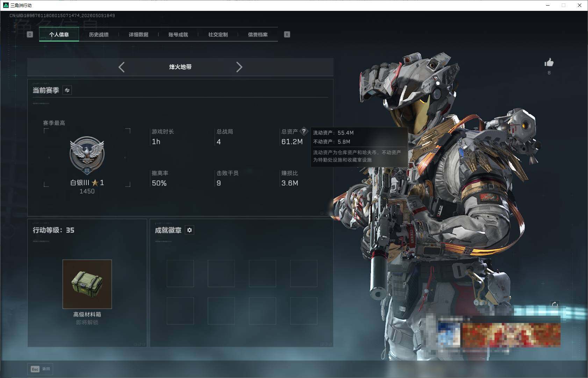Minimize the 三角洲行动 window

(x=548, y=5)
